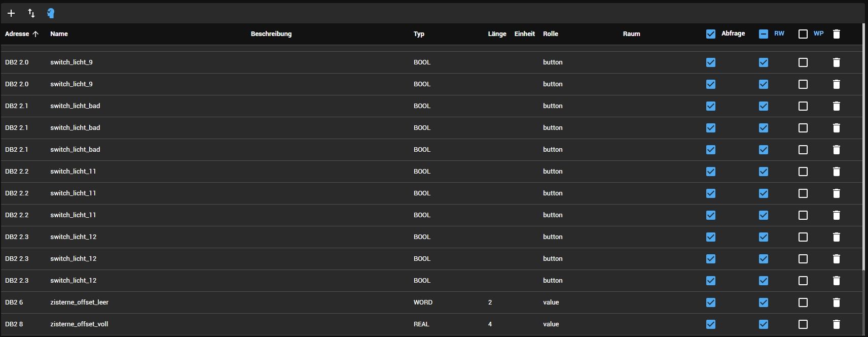
Task: Toggle the Abfrage header checkbox
Action: [x=711, y=34]
